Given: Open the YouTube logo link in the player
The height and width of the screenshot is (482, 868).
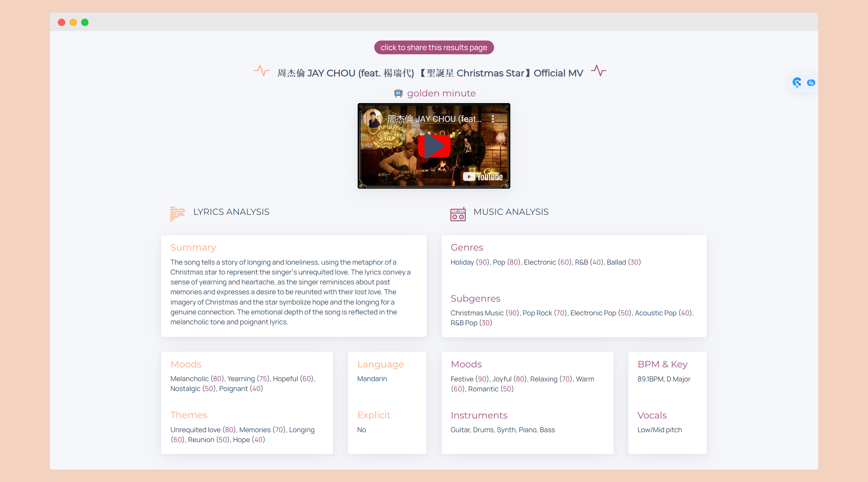Looking at the screenshot, I should click(x=483, y=177).
